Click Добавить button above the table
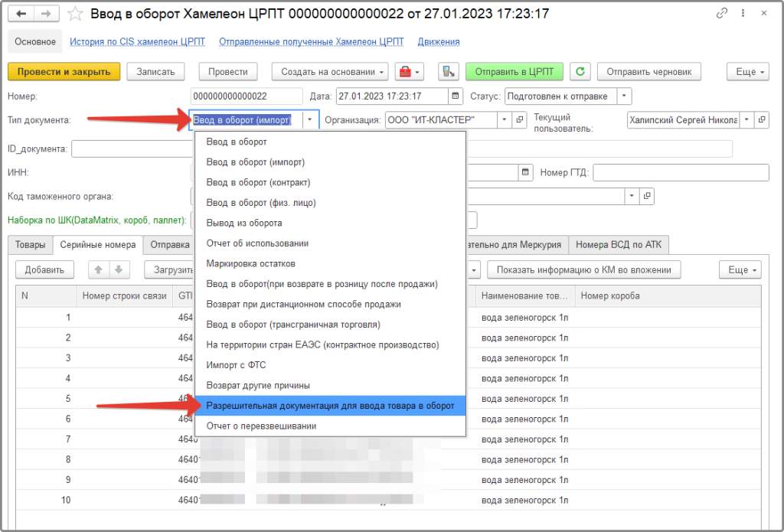The width and height of the screenshot is (784, 532). tap(44, 269)
